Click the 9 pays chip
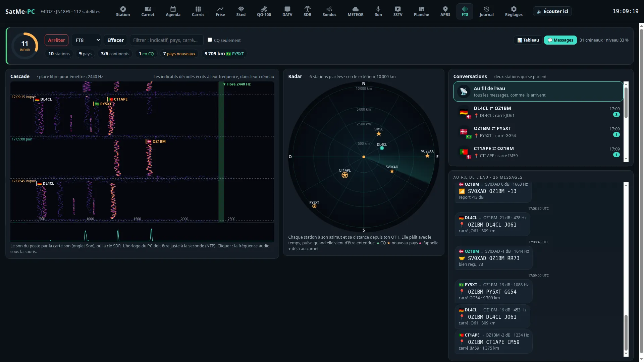 [x=85, y=54]
